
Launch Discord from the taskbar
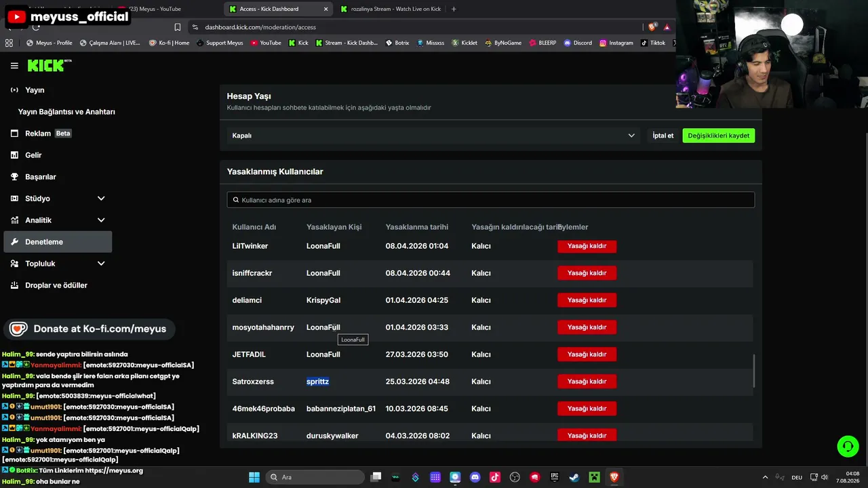tap(475, 477)
